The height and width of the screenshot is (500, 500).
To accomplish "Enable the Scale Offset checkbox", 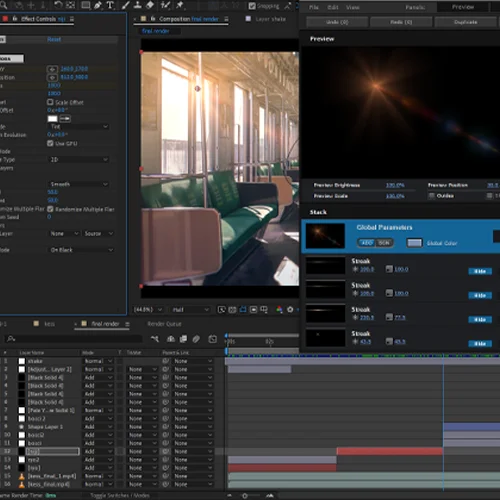I will point(50,102).
